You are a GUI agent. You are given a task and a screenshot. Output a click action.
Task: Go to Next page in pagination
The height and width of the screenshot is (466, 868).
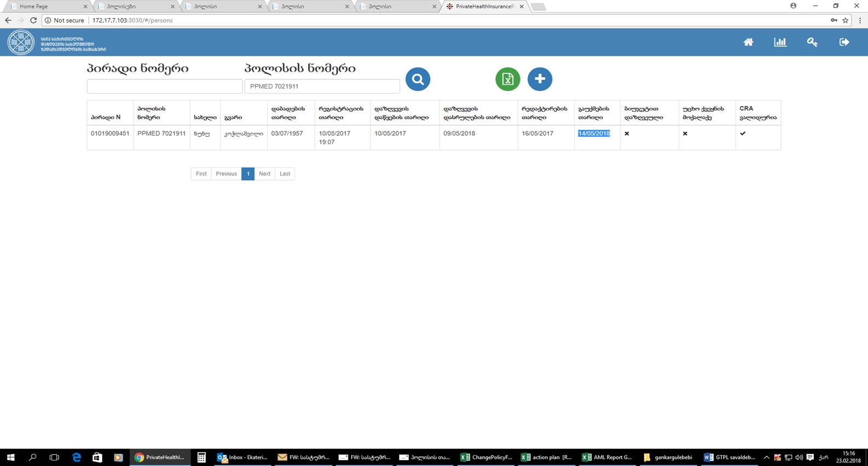tap(264, 174)
